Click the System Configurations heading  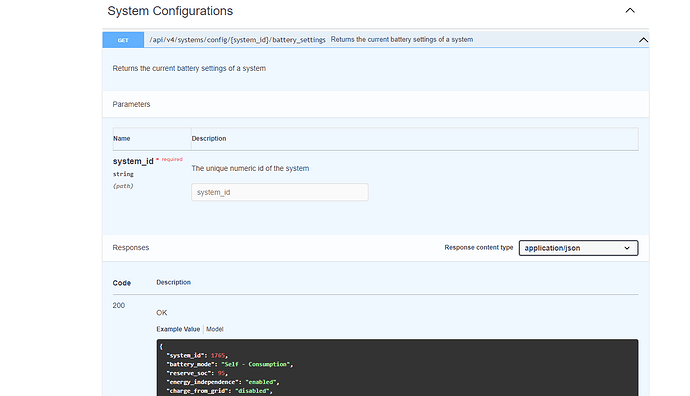click(170, 11)
